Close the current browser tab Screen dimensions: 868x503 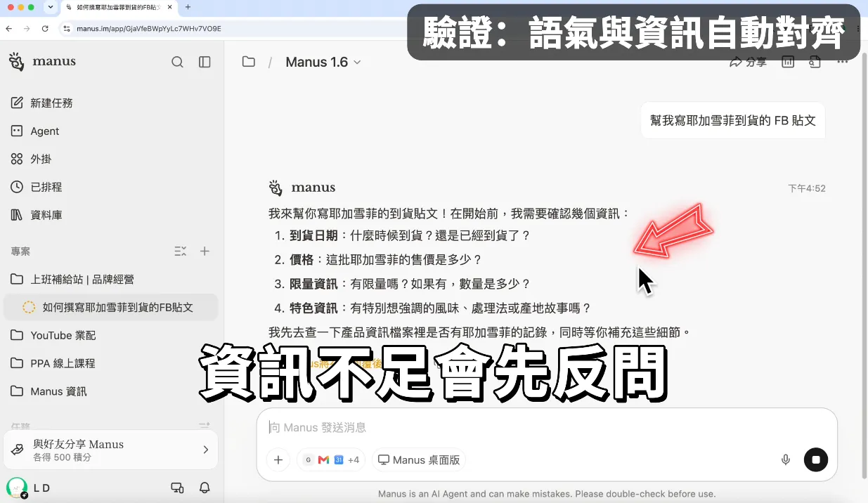coord(169,7)
